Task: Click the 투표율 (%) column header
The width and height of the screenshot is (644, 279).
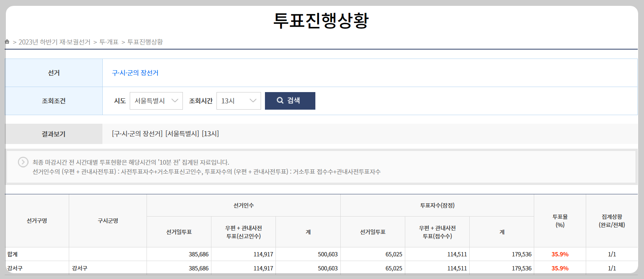Action: coord(560,221)
